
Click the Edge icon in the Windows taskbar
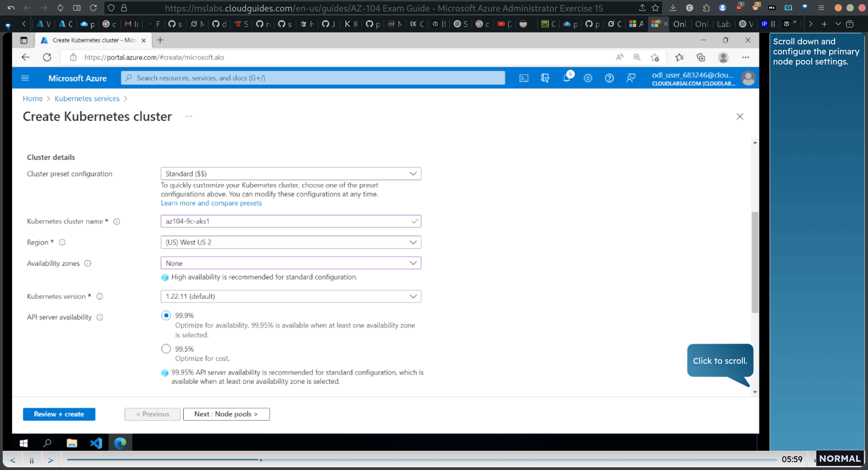click(120, 443)
